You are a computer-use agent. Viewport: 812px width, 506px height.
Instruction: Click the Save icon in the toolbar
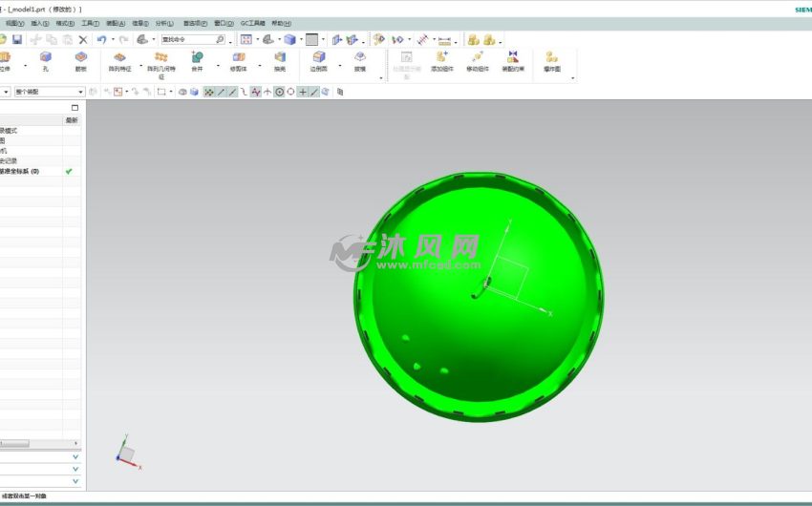click(x=17, y=39)
